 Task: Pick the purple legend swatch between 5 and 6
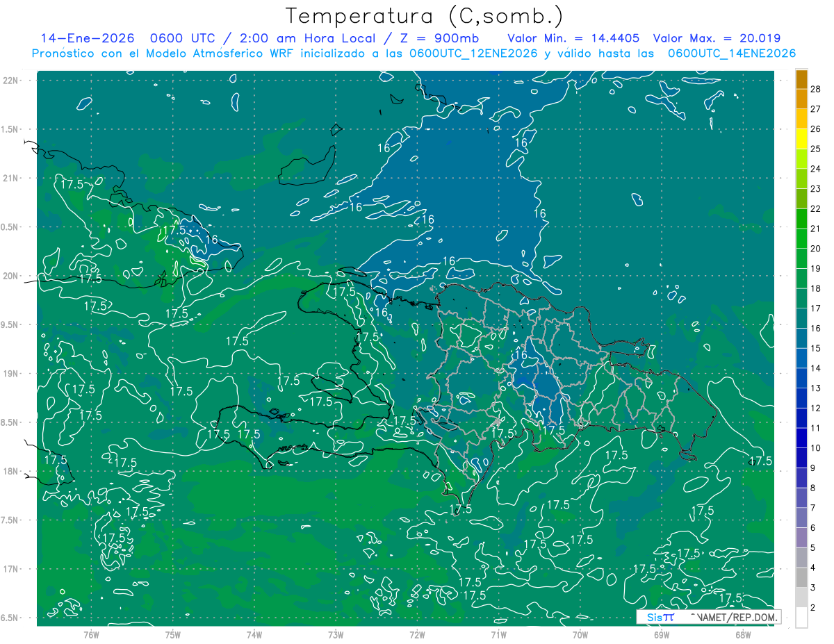[801, 538]
